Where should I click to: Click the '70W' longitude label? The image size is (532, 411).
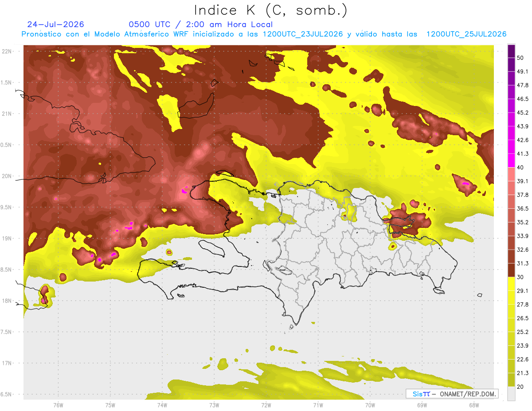[370, 405]
